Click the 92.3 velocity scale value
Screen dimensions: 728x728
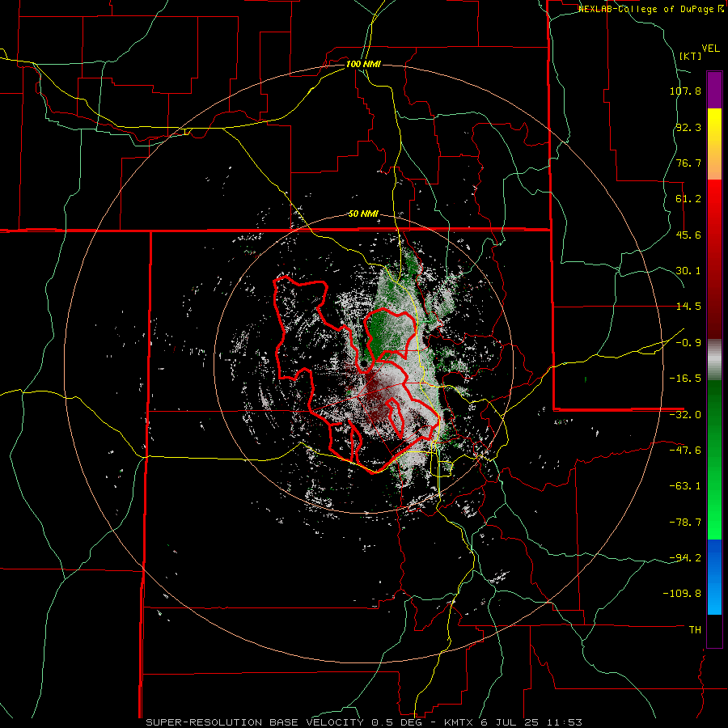click(x=688, y=127)
